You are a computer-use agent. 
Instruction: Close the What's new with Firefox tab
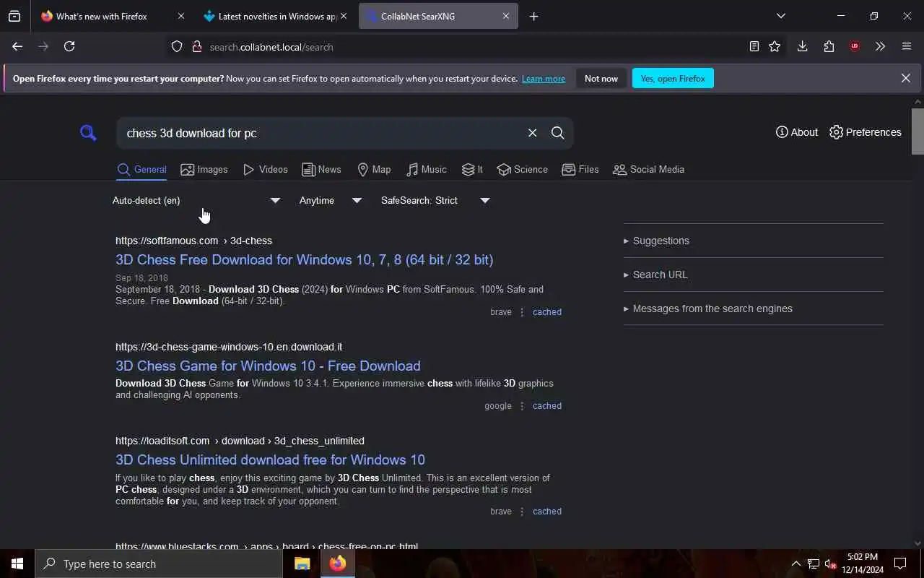(181, 16)
